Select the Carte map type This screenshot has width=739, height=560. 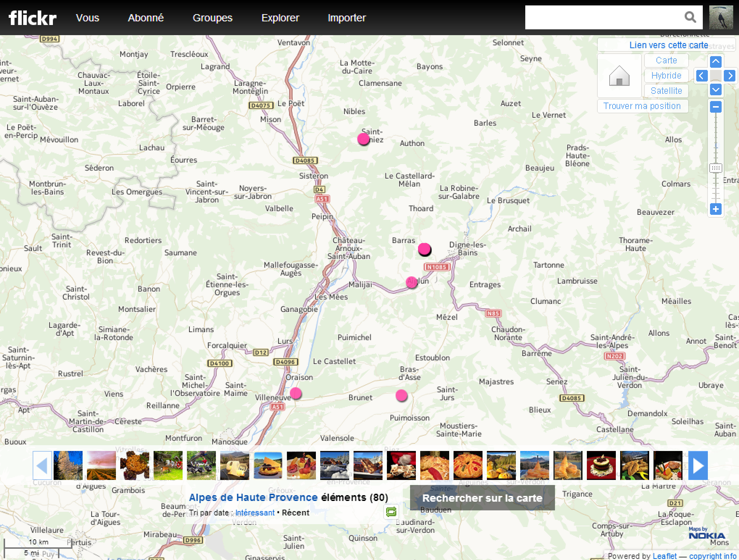pyautogui.click(x=666, y=60)
